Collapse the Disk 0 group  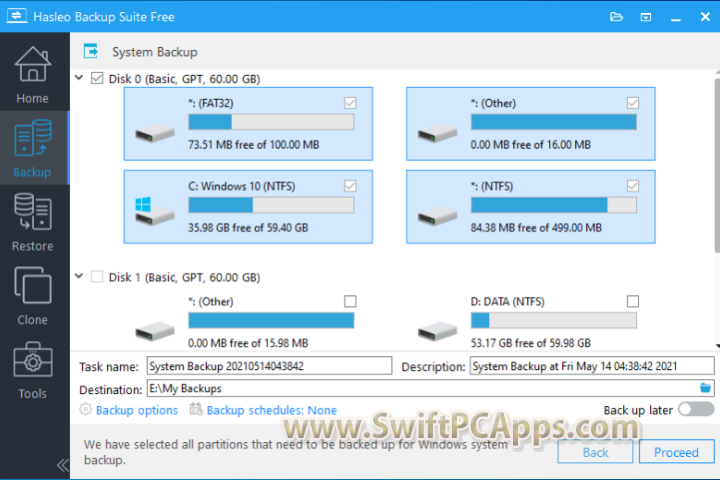[x=79, y=78]
